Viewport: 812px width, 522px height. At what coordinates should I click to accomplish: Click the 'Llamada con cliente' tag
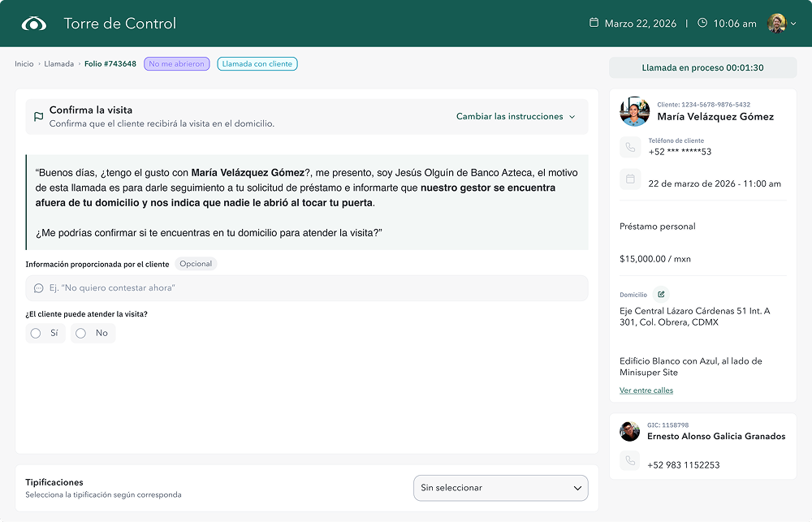(257, 63)
